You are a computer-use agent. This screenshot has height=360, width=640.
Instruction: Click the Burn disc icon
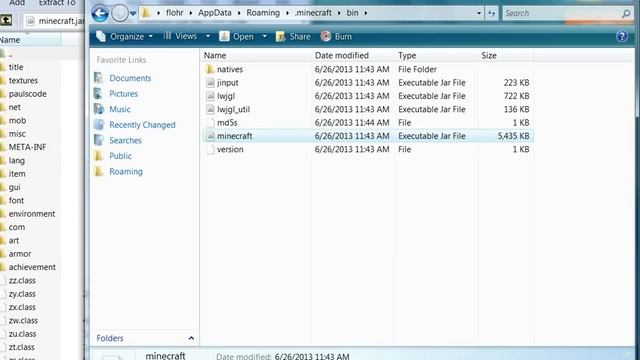click(x=326, y=36)
